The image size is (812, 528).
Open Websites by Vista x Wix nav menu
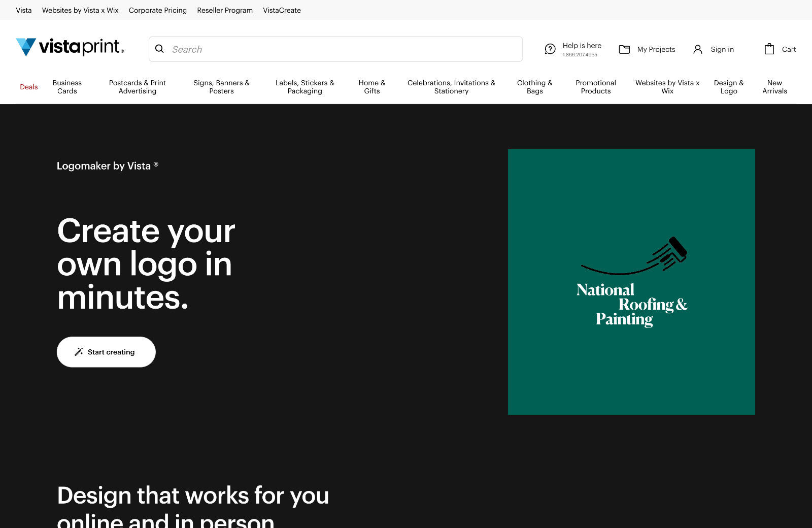[667, 87]
